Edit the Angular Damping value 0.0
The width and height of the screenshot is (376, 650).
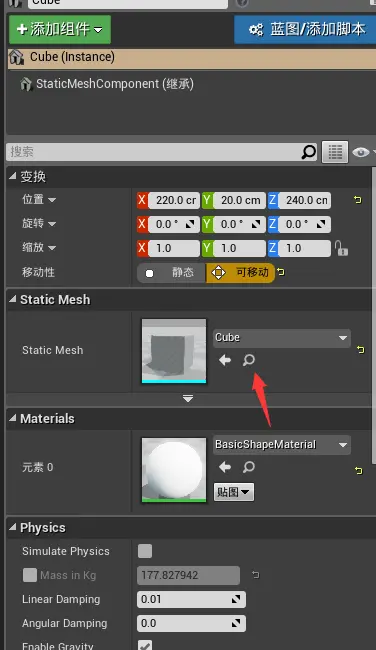pyautogui.click(x=191, y=623)
